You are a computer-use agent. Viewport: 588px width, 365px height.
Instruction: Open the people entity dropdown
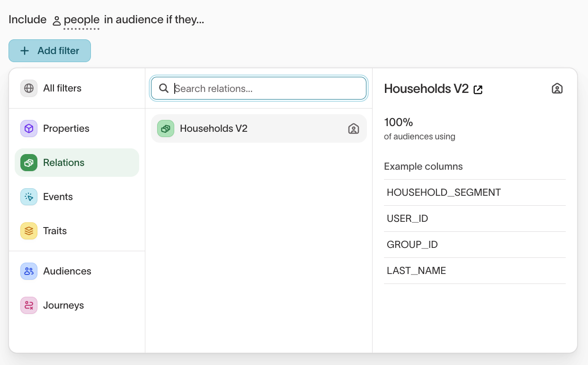81,20
